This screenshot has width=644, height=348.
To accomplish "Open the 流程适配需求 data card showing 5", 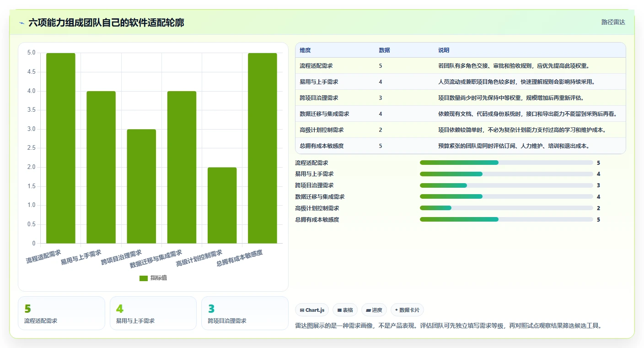I will [61, 313].
